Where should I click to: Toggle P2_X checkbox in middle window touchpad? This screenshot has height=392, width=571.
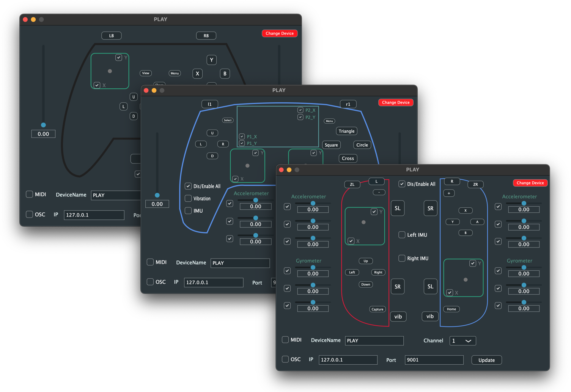[x=300, y=110]
